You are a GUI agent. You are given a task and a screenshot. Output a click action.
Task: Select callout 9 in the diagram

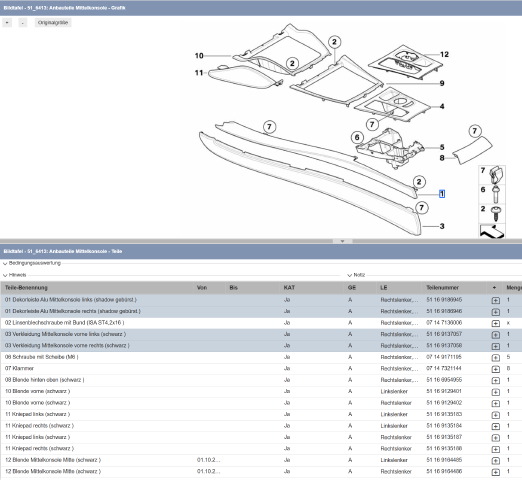point(442,83)
